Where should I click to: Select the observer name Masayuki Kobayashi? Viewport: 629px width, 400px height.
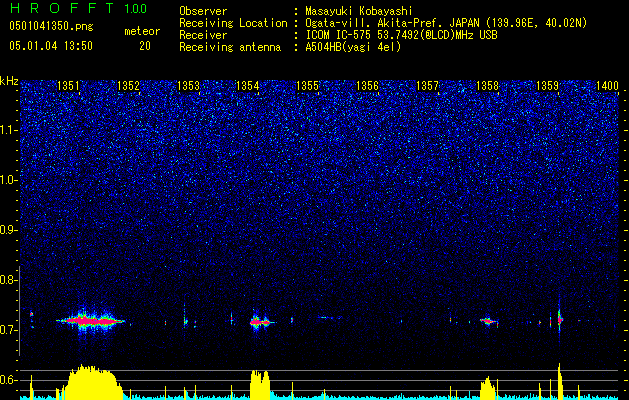pos(359,11)
